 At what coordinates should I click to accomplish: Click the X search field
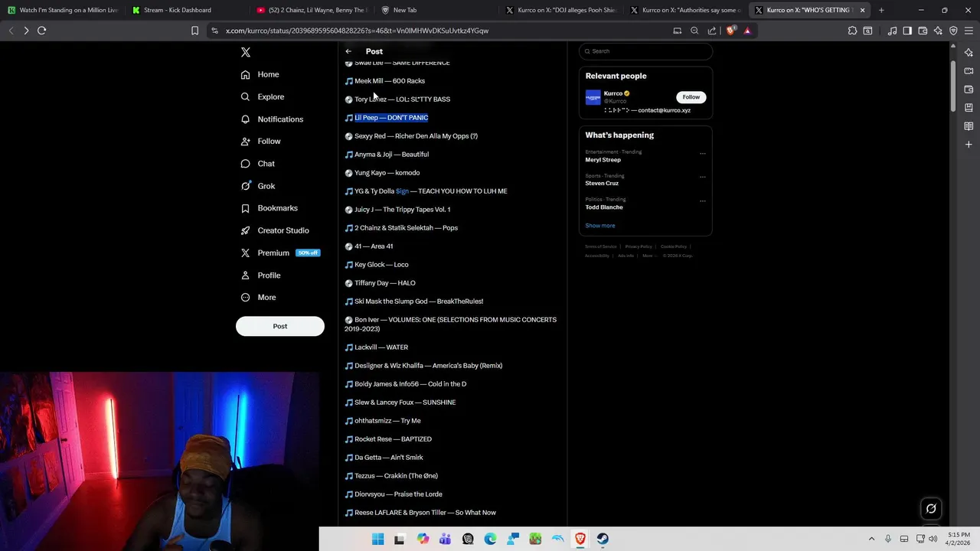(645, 51)
